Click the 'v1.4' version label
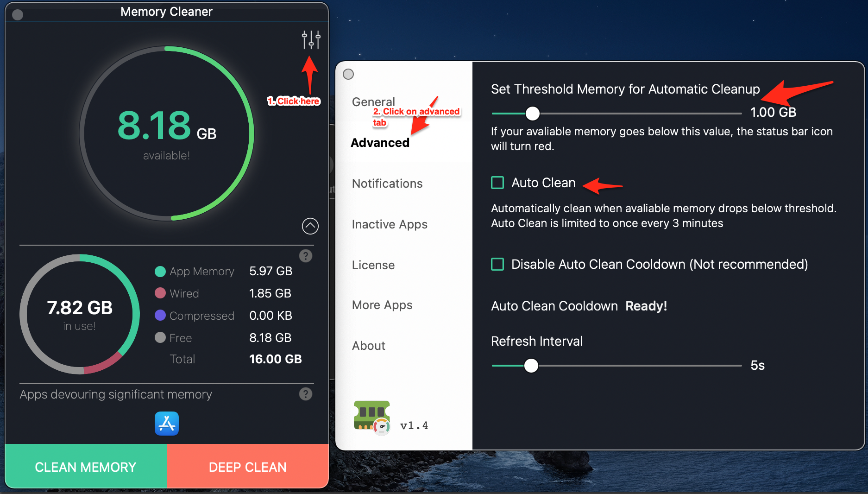This screenshot has height=494, width=868. [x=414, y=425]
